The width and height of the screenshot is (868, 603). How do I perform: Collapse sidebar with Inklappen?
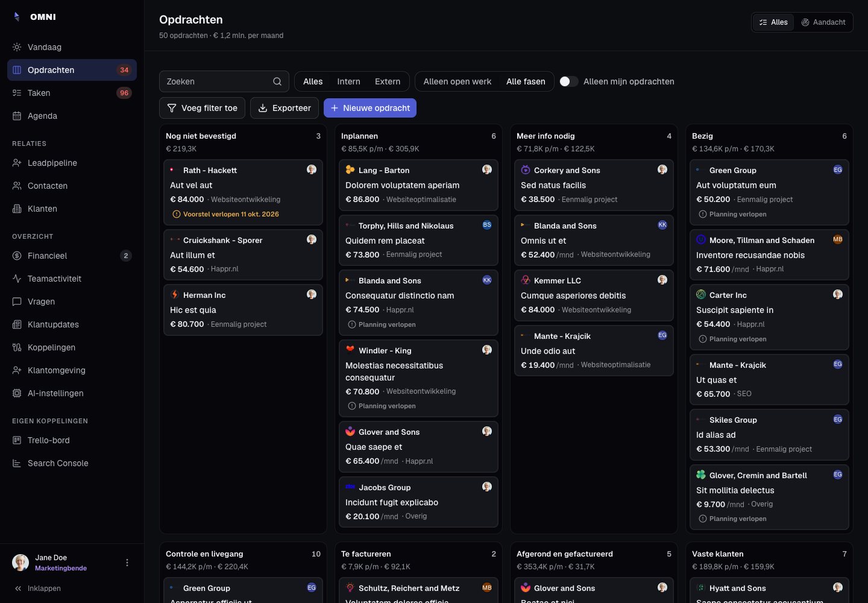click(x=37, y=589)
